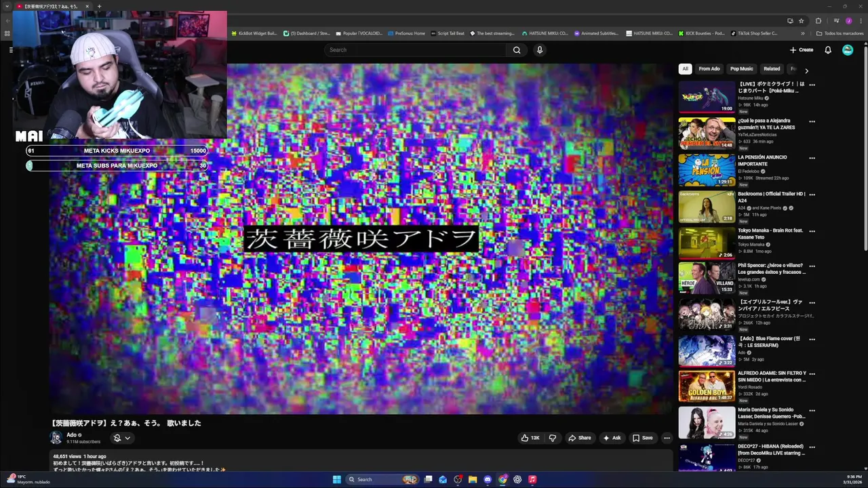Start voice search with the microphone icon
This screenshot has width=868, height=488.
click(540, 49)
